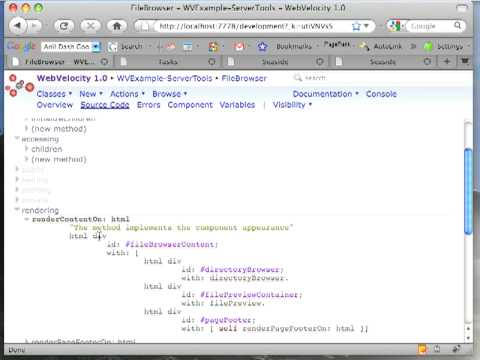Open a new browser tab with plus
Image resolution: width=480 pixels, height=360 pixels.
447,61
